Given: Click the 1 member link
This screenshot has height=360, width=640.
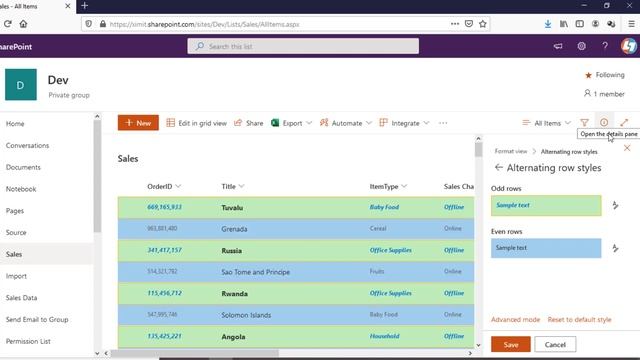Looking at the screenshot, I should click(604, 94).
